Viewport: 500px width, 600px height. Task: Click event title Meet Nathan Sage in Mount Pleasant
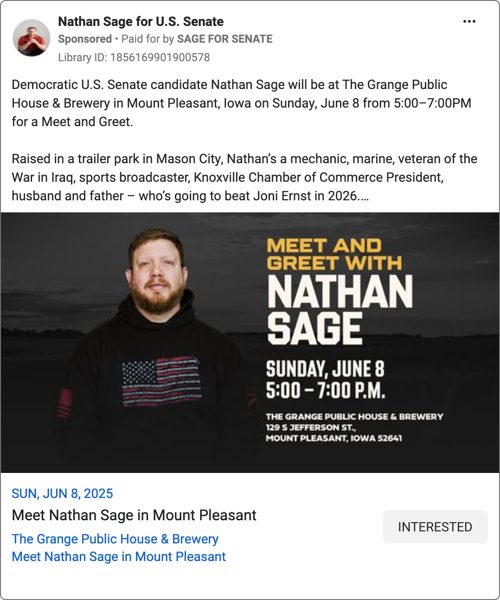134,515
